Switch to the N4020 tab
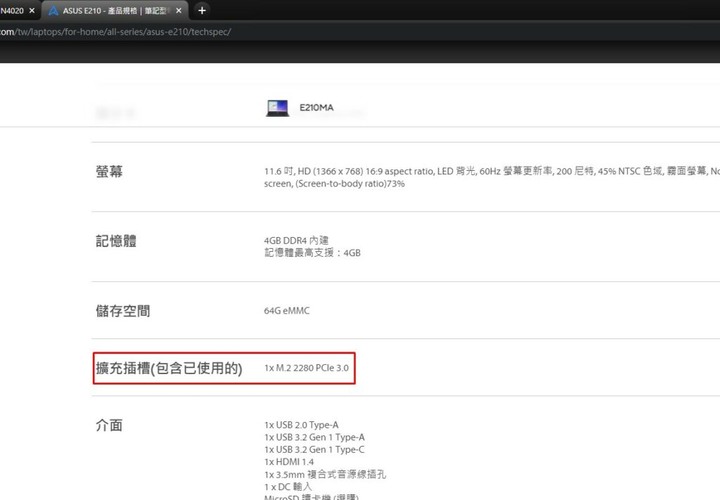Screen dimensions: 720x500 click(12, 11)
